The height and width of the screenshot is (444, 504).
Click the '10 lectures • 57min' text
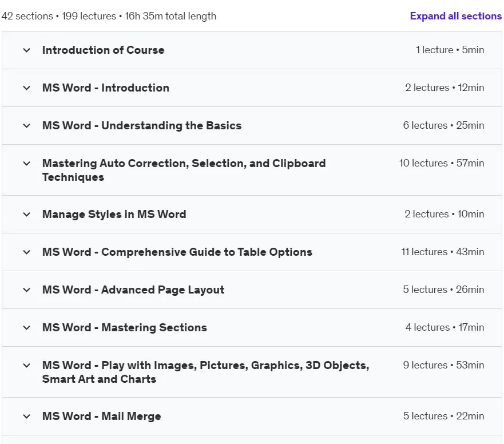441,163
